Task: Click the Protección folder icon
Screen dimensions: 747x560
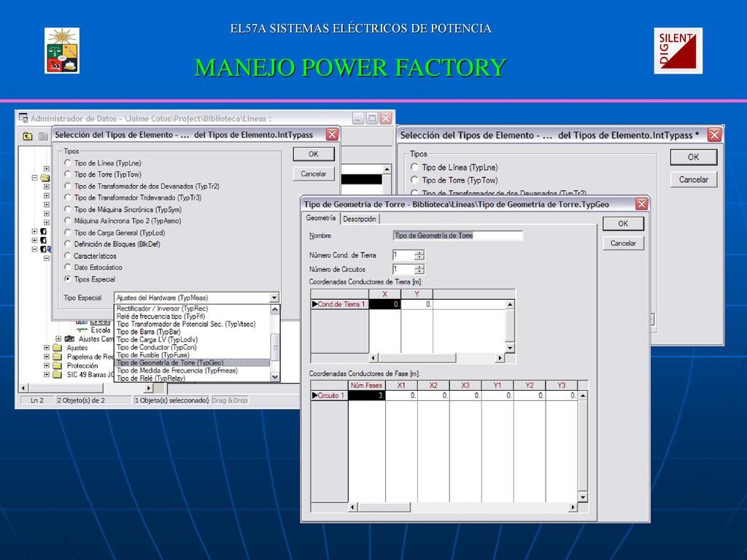Action: (x=58, y=366)
